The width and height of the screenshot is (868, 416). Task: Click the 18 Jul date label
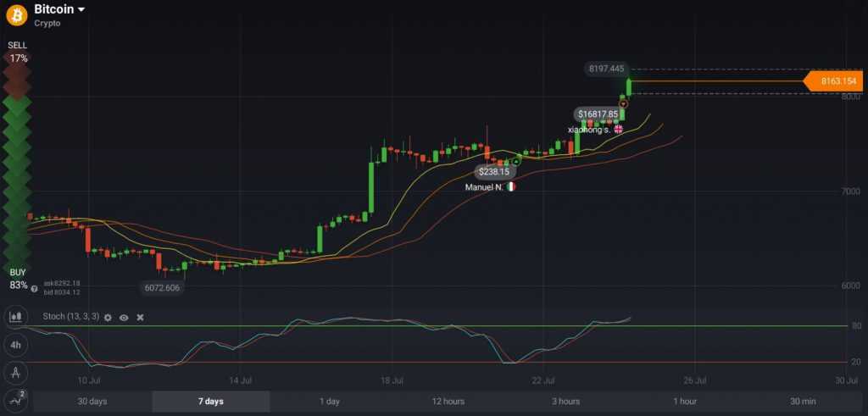pos(392,380)
